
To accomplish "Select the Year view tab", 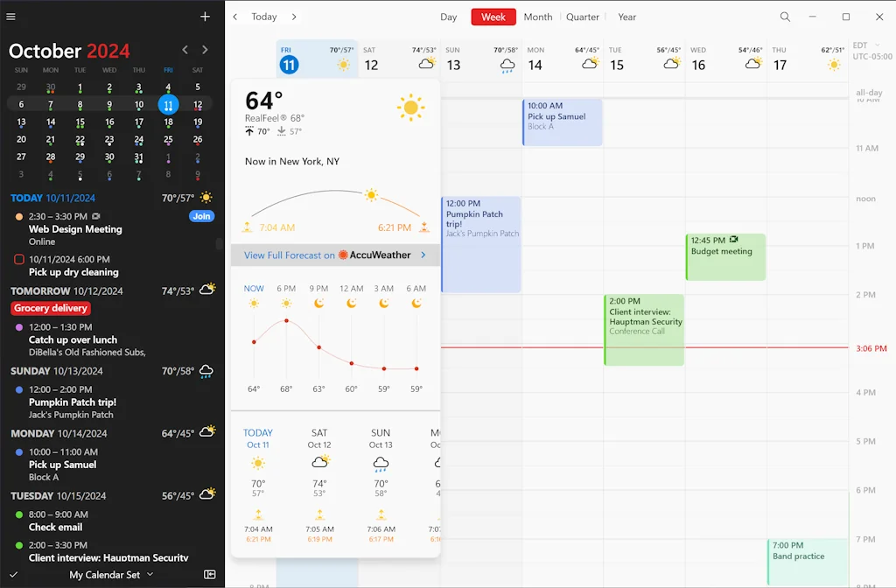I will pos(626,17).
